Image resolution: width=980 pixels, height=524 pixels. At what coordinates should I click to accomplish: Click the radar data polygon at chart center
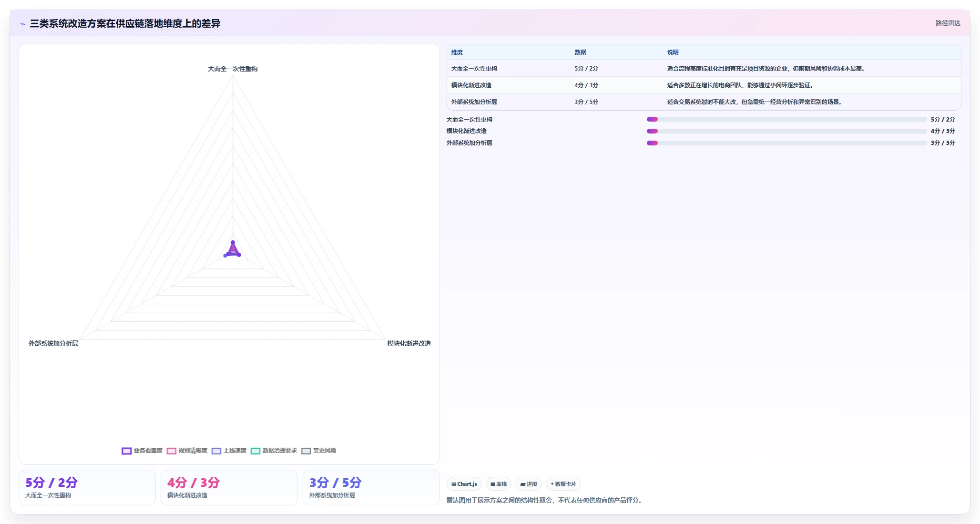pos(233,251)
